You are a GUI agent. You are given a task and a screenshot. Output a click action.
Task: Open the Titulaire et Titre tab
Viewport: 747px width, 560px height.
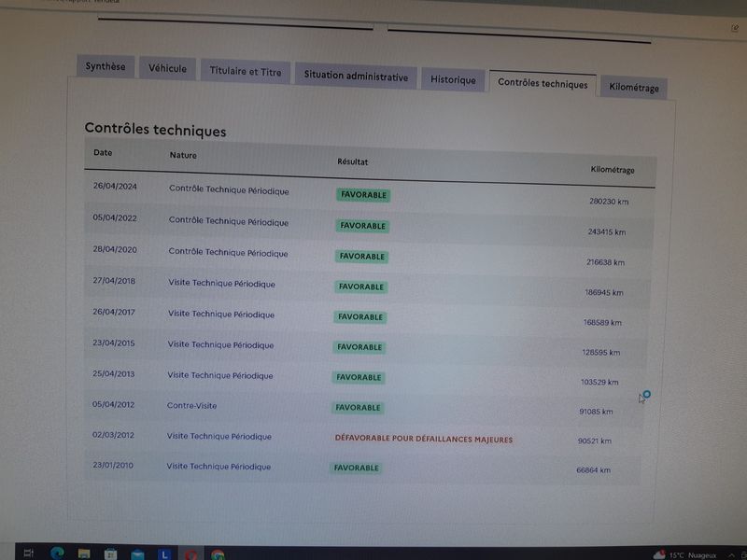point(246,72)
